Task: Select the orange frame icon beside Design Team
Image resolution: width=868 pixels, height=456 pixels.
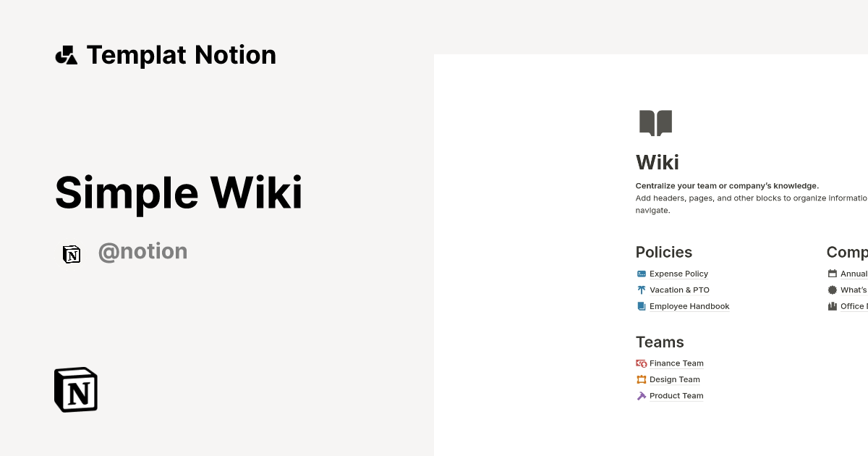Action: (x=641, y=379)
